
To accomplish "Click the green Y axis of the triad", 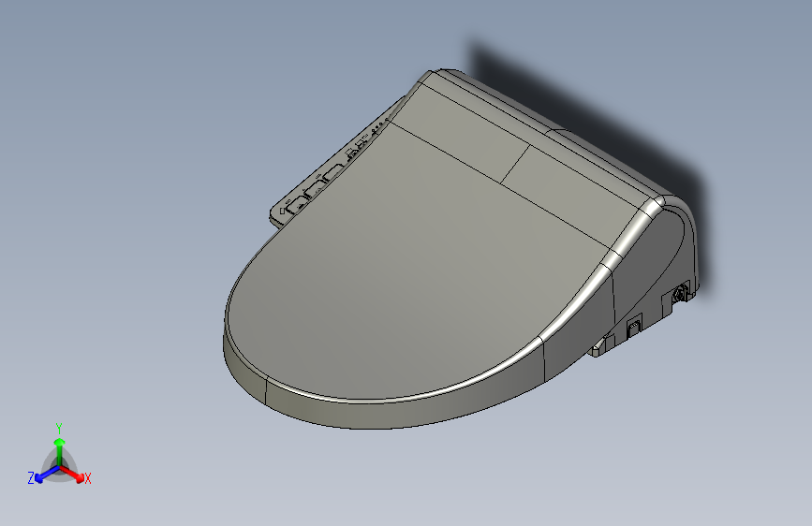I will (60, 451).
